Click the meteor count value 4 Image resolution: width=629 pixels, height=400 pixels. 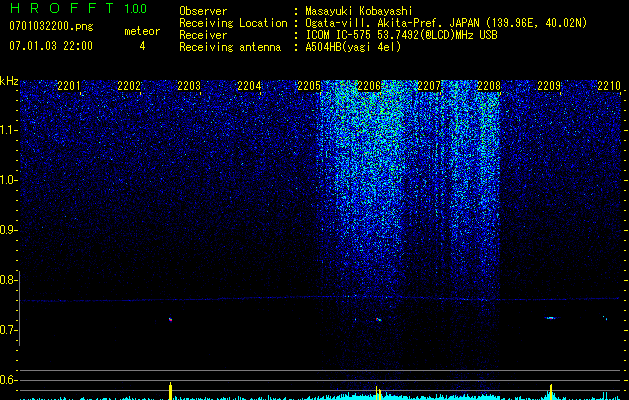coord(142,46)
